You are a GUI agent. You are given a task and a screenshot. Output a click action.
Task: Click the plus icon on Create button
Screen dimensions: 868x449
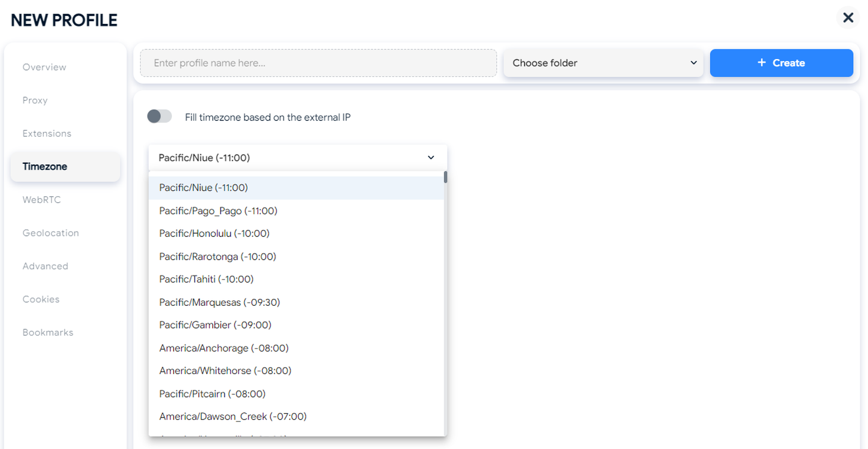click(762, 62)
